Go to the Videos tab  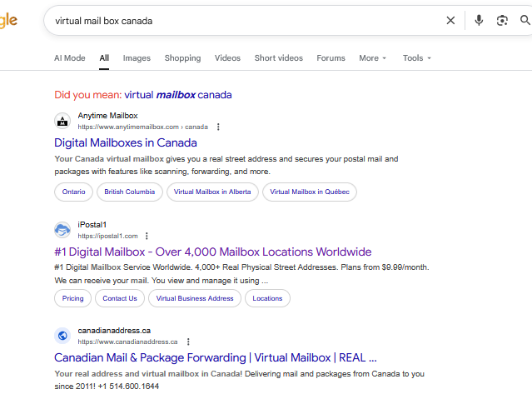coord(227,58)
